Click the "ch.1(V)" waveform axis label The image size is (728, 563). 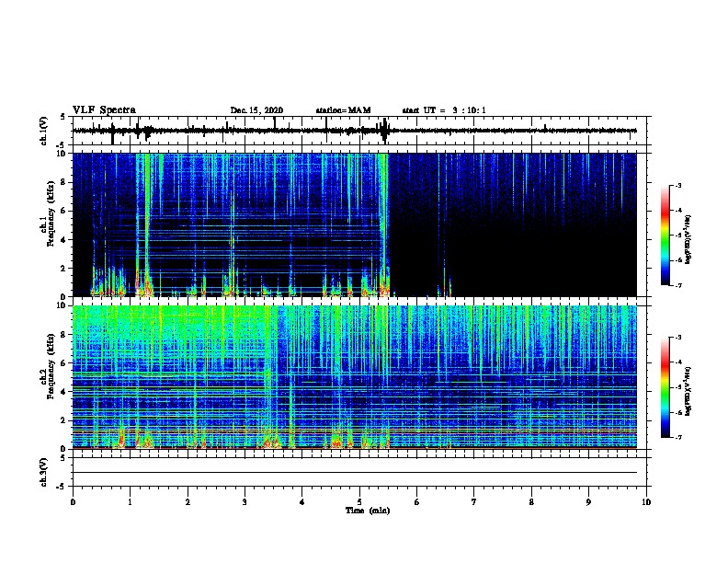pyautogui.click(x=44, y=131)
